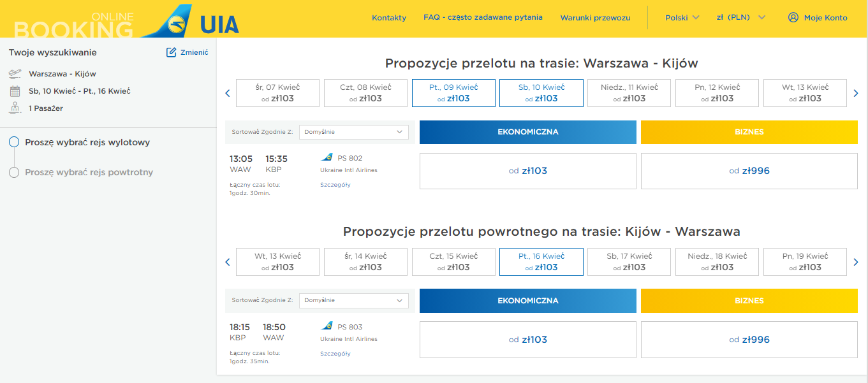Show later return dates with right arrow
This screenshot has height=383, width=868.
point(857,262)
